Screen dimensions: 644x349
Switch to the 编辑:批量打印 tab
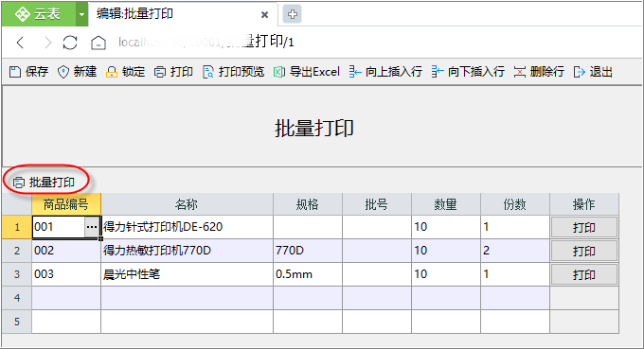point(134,14)
